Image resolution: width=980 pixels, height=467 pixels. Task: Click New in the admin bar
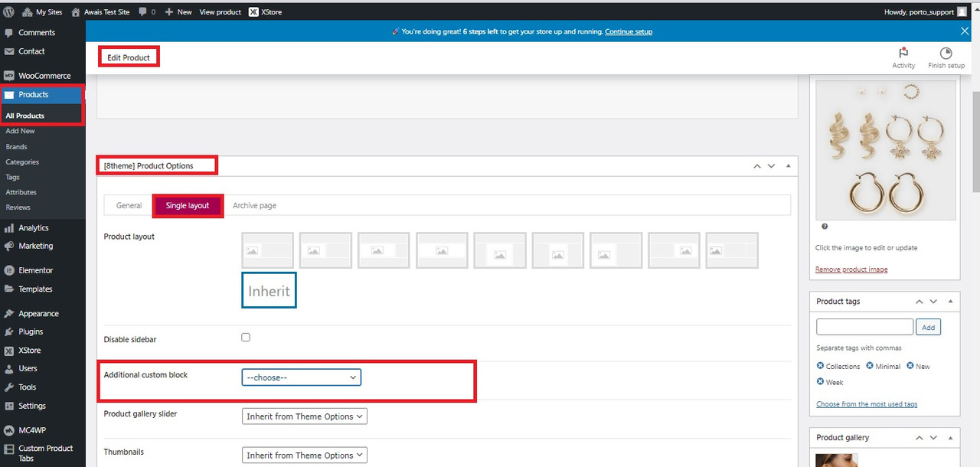pyautogui.click(x=178, y=11)
